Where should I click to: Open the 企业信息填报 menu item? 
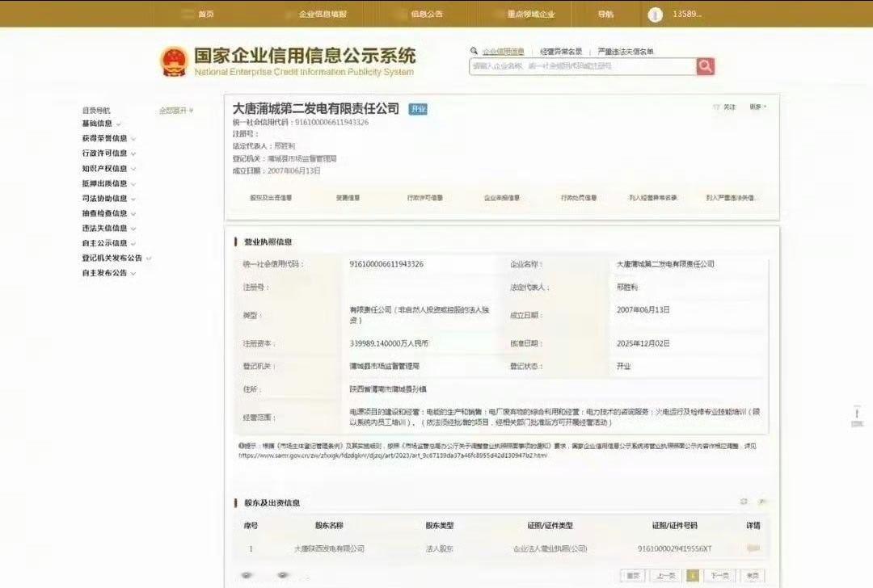(323, 14)
